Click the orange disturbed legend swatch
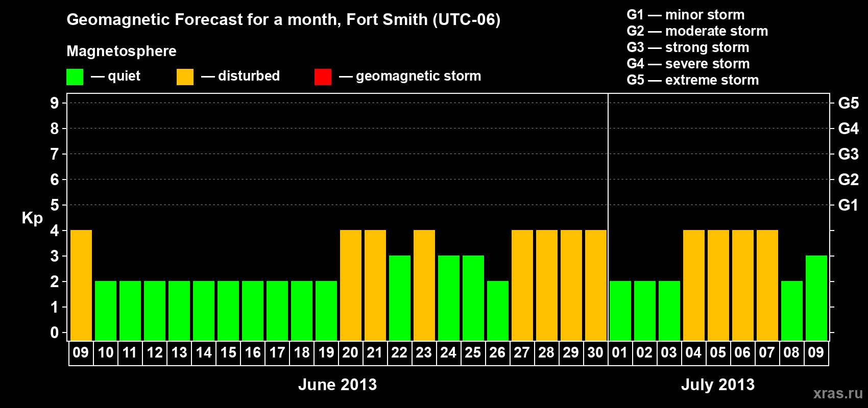 (185, 77)
